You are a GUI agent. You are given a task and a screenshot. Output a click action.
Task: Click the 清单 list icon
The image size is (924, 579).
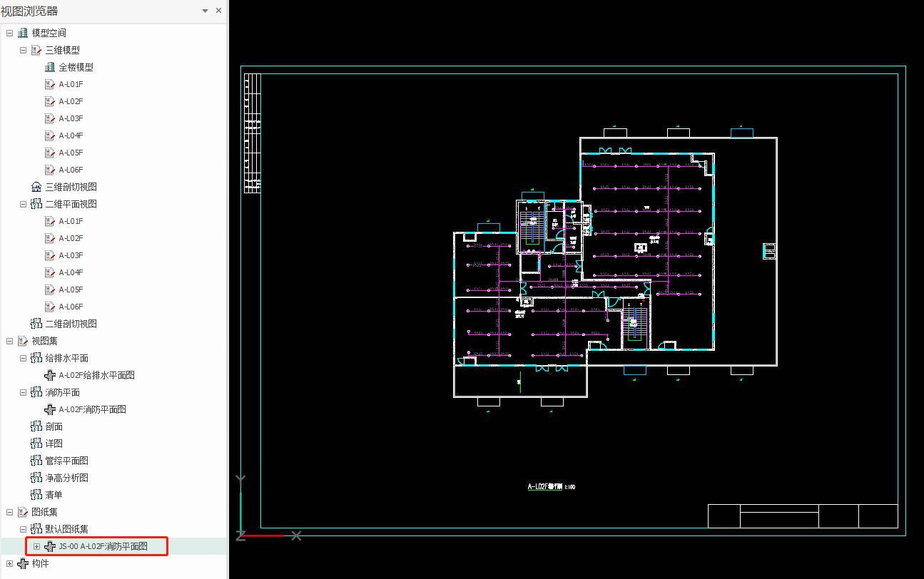click(36, 495)
